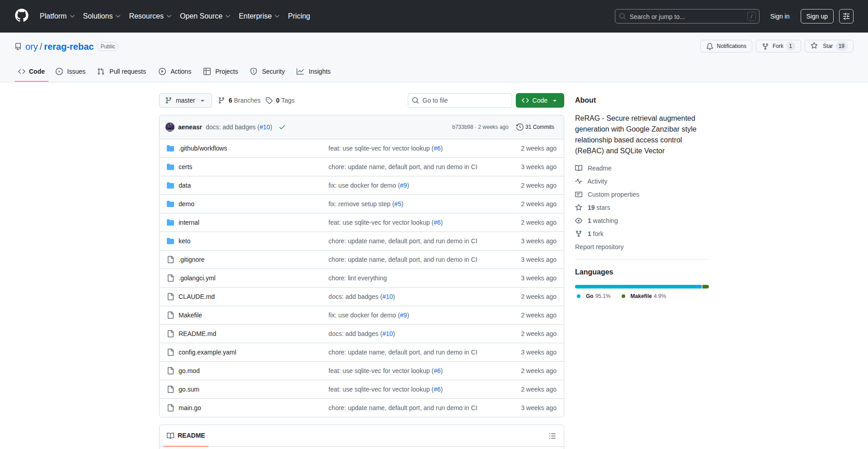Screen dimensions: 868x449
Task: Click the green commit status checkmark
Action: [282, 128]
